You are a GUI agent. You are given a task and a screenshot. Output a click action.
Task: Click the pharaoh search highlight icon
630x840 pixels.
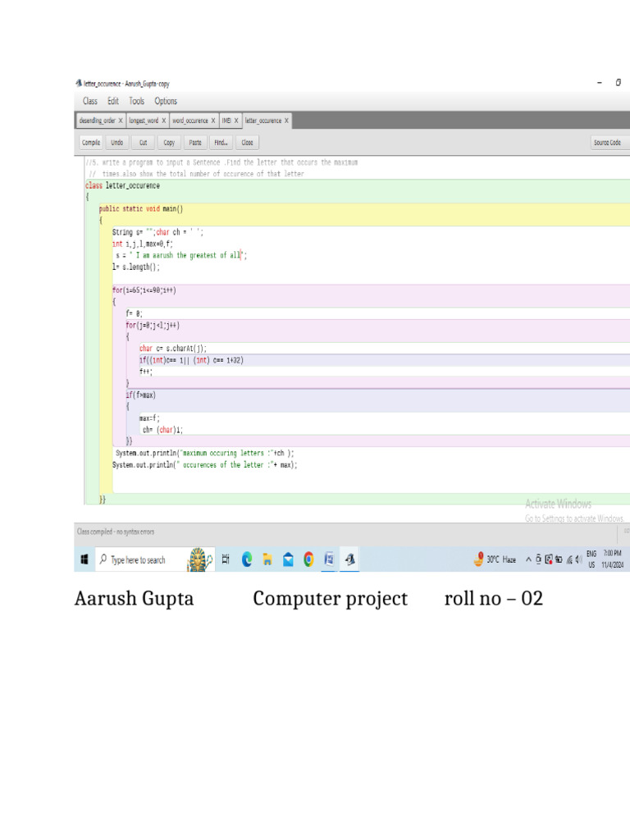pyautogui.click(x=199, y=559)
